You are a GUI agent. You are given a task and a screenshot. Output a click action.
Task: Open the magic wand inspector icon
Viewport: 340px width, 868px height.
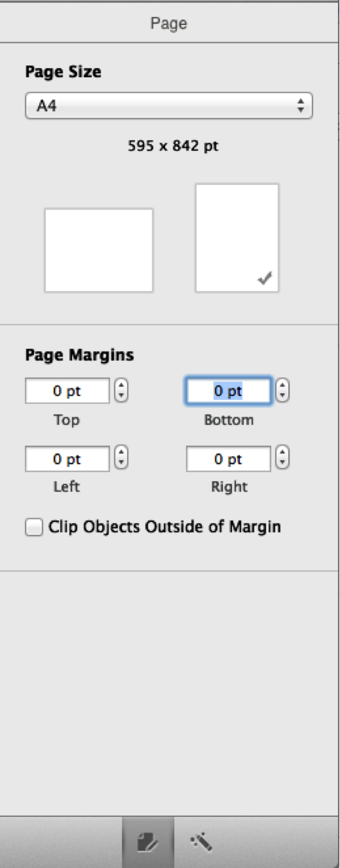(201, 842)
